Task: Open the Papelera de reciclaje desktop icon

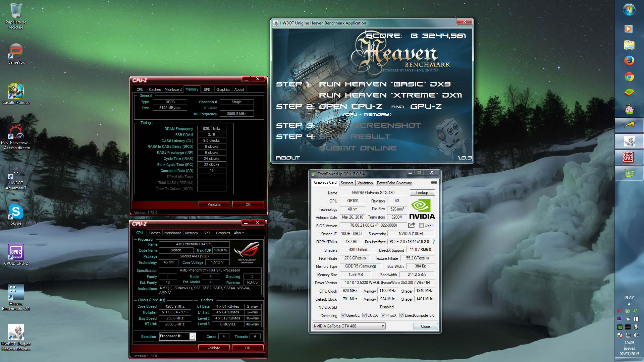Action: click(16, 16)
